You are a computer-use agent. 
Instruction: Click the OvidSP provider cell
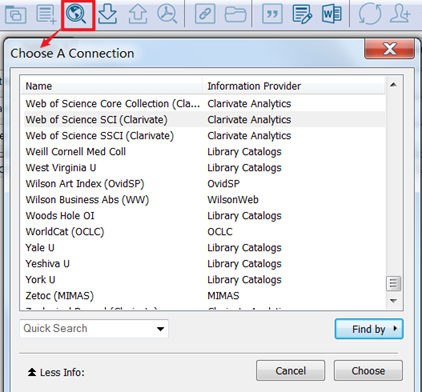point(223,184)
